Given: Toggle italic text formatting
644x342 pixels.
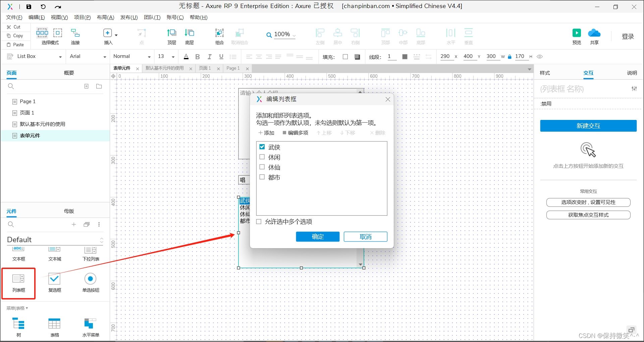Looking at the screenshot, I should [x=209, y=57].
